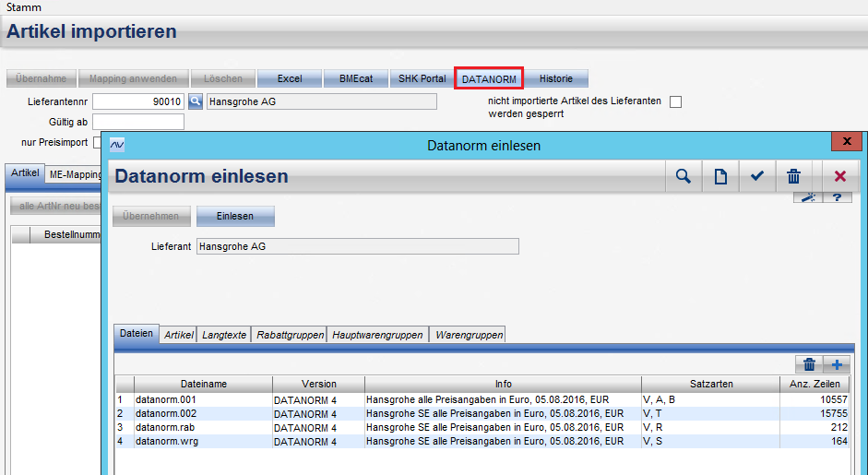Viewport: 868px width, 475px height.
Task: Click the search icon in Datanorm einlesen toolbar
Action: coord(684,176)
